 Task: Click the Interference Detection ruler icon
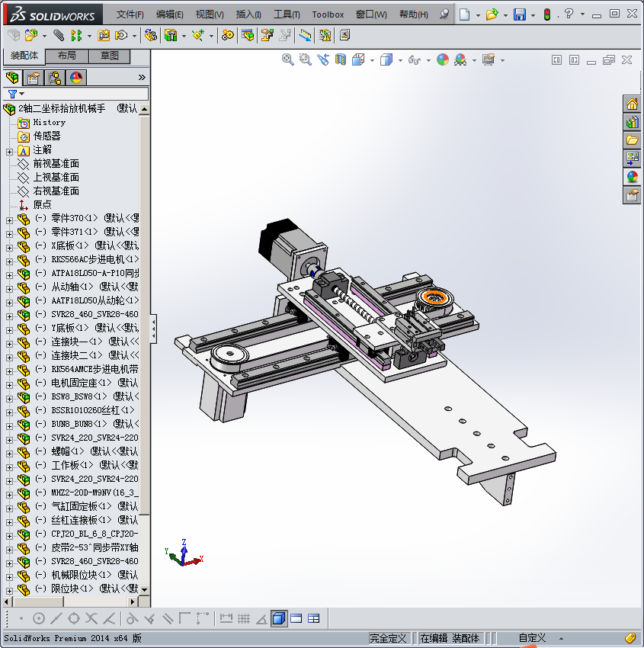tap(306, 36)
